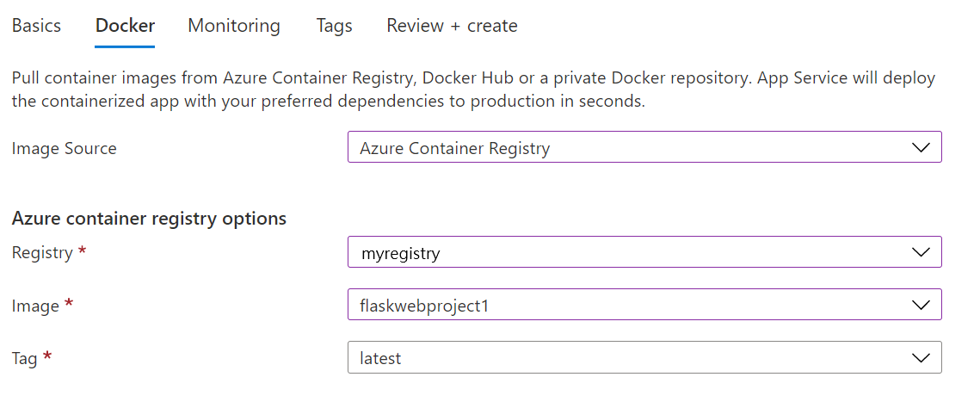Click the Image Source label
This screenshot has width=980, height=408.
(65, 149)
